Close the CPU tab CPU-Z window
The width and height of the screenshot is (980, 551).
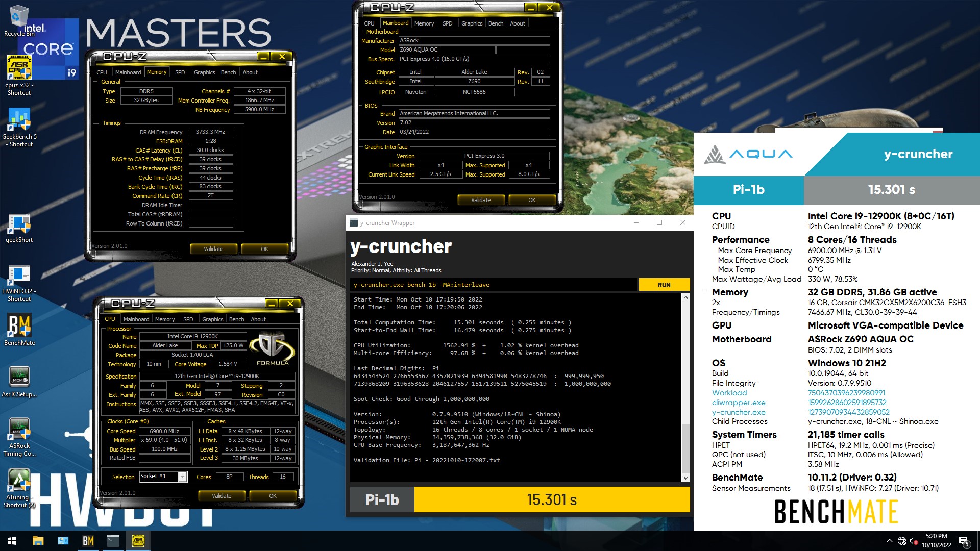[x=290, y=304]
